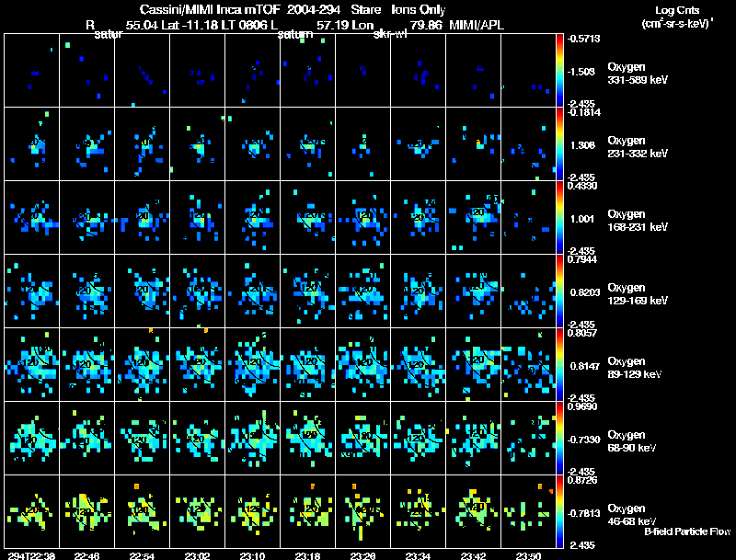The height and width of the screenshot is (560, 736).
Task: Open the 89-129 keV image panel at 22:46
Action: click(x=86, y=365)
